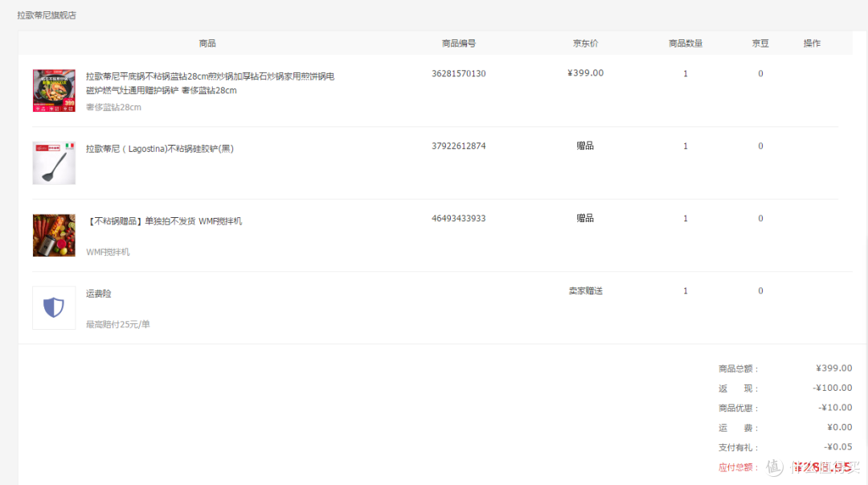Viewport: 868px width, 485px height.
Task: Open the black silicone spatula thumbnail
Action: coord(54,163)
